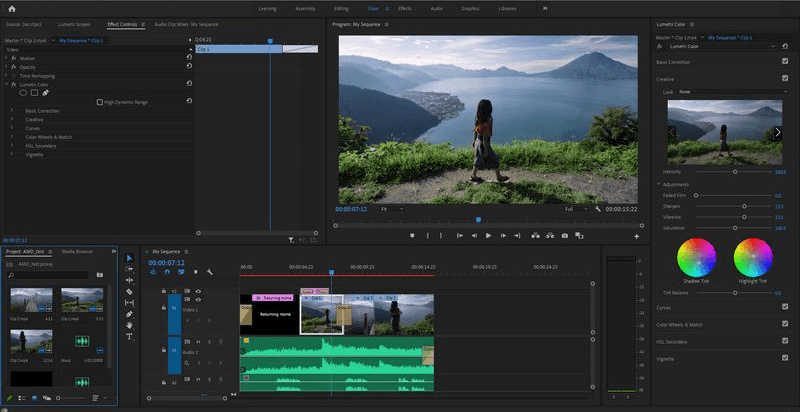Click the Export Frame camera icon
The width and height of the screenshot is (800, 412).
point(565,235)
